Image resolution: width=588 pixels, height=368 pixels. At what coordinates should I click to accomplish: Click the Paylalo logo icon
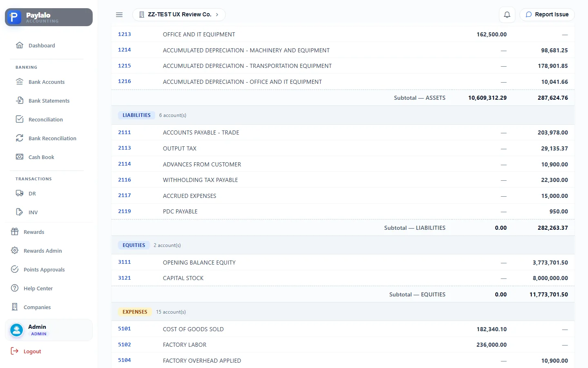pyautogui.click(x=14, y=17)
